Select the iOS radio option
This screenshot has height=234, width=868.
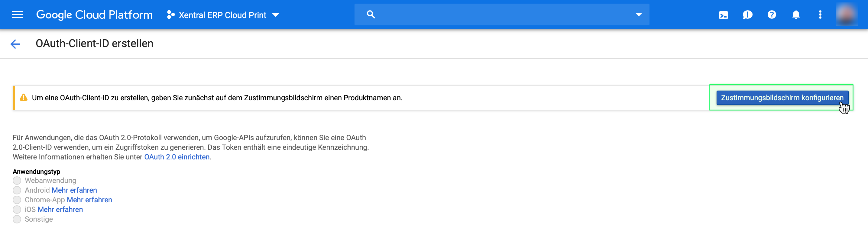(x=17, y=210)
